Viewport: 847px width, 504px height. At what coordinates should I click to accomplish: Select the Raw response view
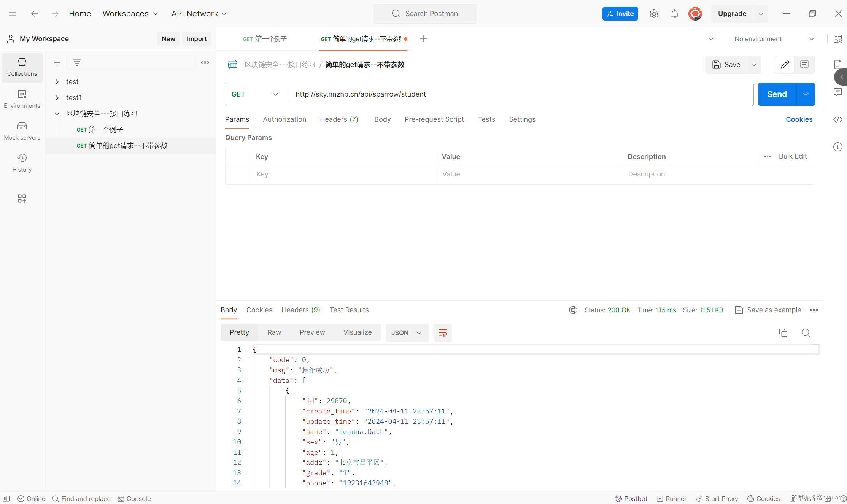[274, 333]
